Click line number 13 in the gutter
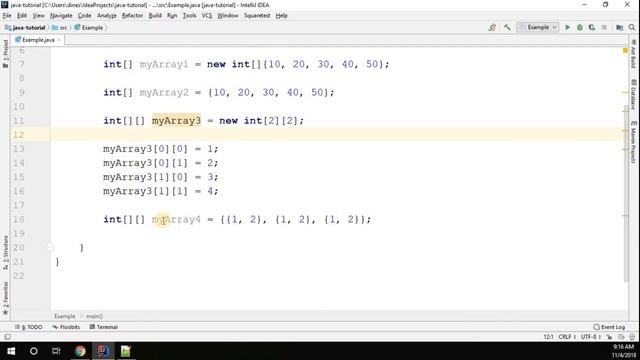Screen dimensions: 640x360 (x=19, y=149)
